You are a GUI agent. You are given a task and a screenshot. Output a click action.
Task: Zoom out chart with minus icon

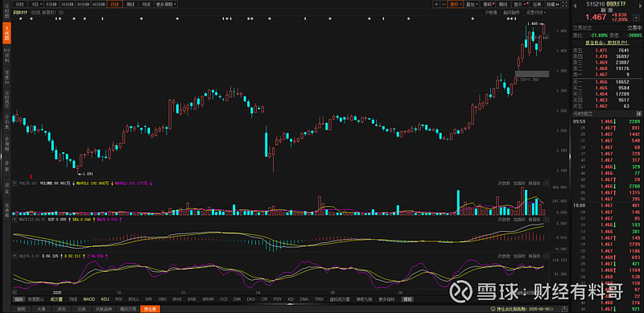tap(444, 4)
